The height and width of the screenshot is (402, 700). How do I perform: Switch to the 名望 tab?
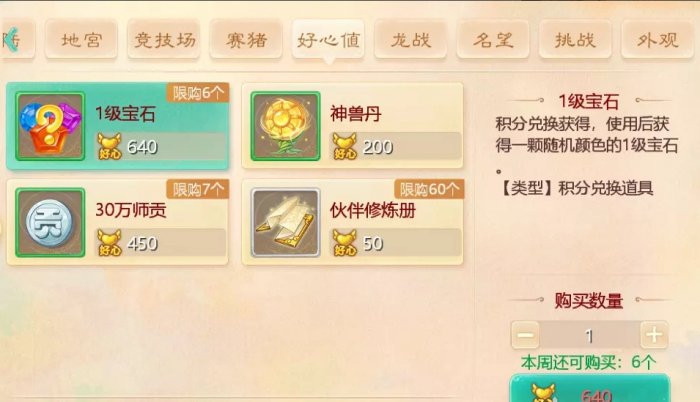coord(493,39)
